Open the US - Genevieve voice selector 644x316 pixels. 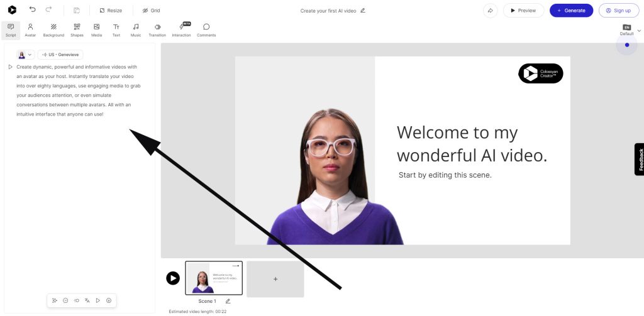(60, 55)
